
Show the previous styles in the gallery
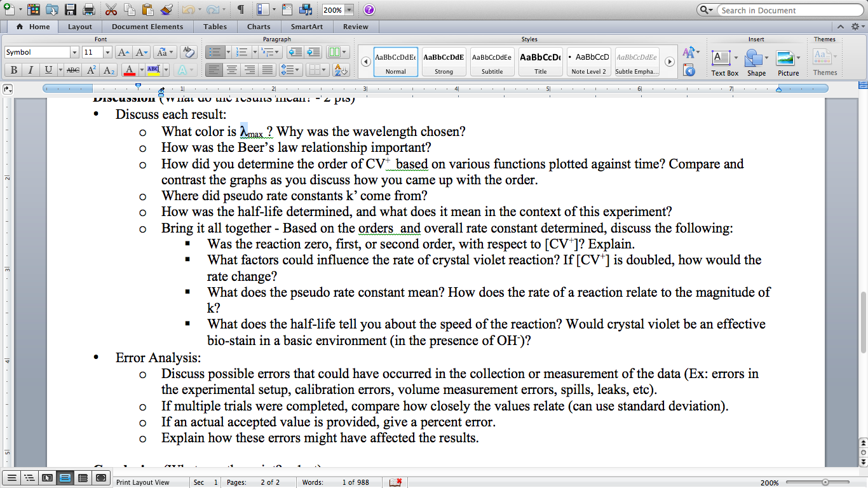click(x=366, y=62)
